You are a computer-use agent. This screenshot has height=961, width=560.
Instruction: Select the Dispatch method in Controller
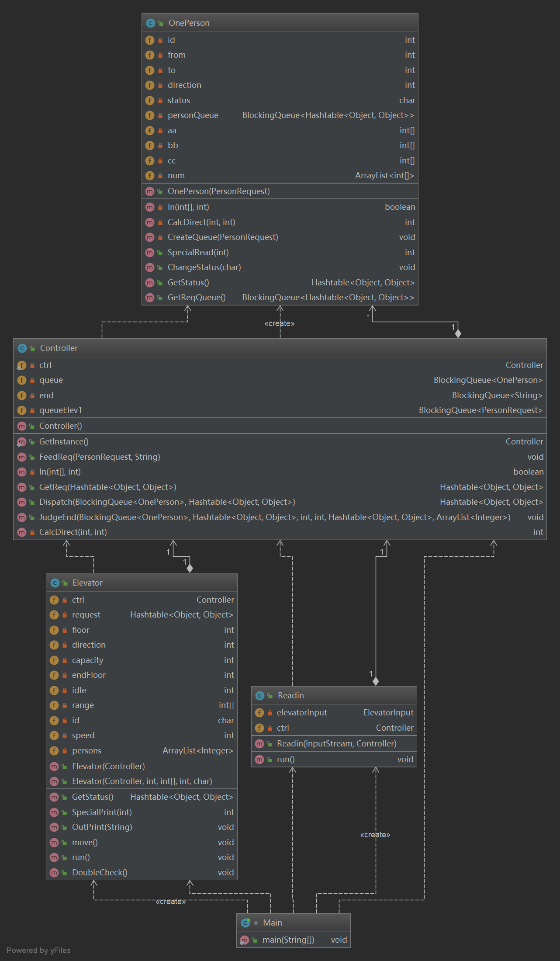pyautogui.click(x=280, y=502)
